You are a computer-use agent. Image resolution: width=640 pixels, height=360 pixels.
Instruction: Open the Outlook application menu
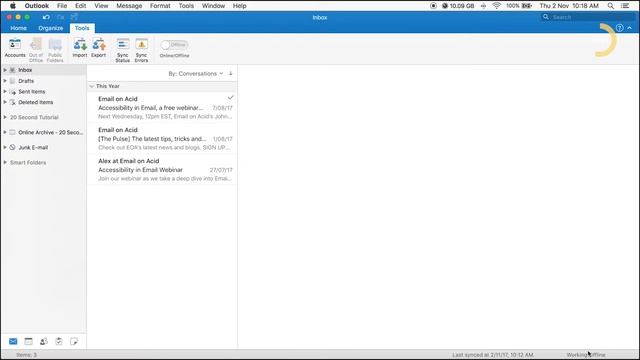click(37, 6)
